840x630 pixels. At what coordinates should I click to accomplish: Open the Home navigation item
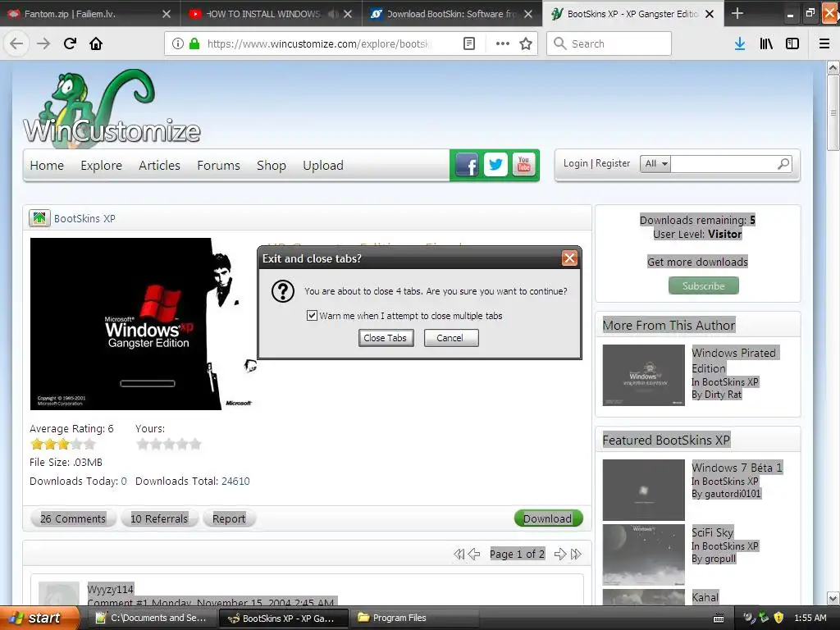click(47, 166)
